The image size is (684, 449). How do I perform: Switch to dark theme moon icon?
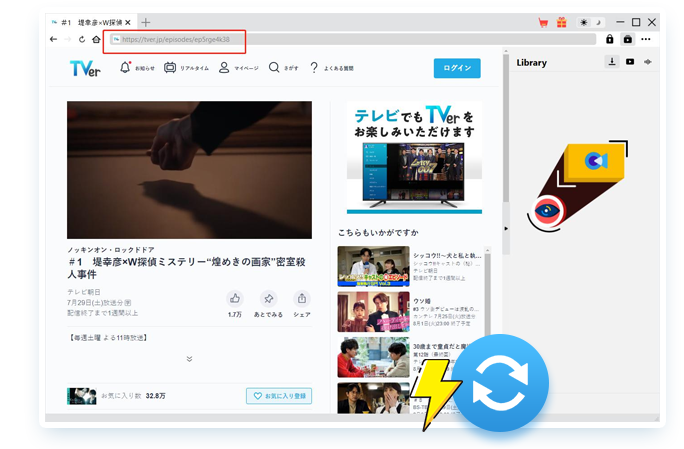(598, 22)
